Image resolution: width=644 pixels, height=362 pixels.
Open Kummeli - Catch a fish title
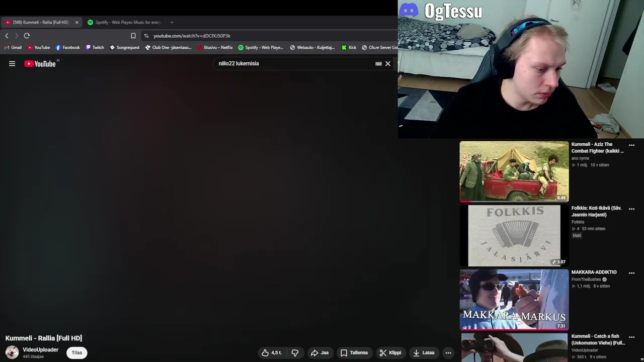tap(598, 340)
